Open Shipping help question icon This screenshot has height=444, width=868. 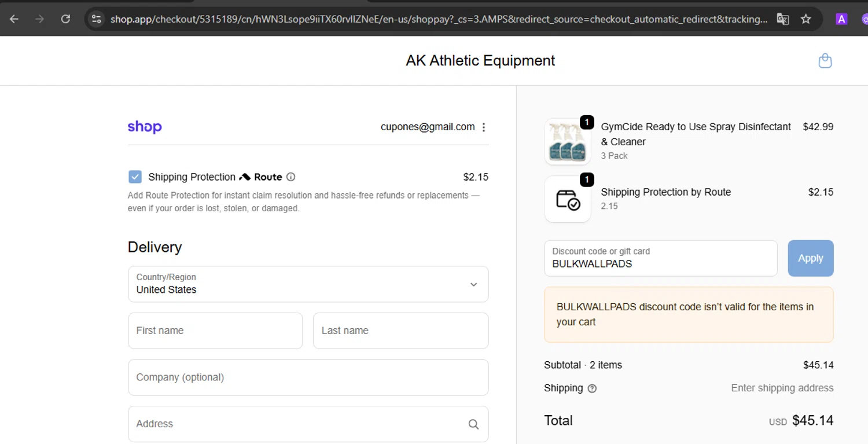click(592, 388)
